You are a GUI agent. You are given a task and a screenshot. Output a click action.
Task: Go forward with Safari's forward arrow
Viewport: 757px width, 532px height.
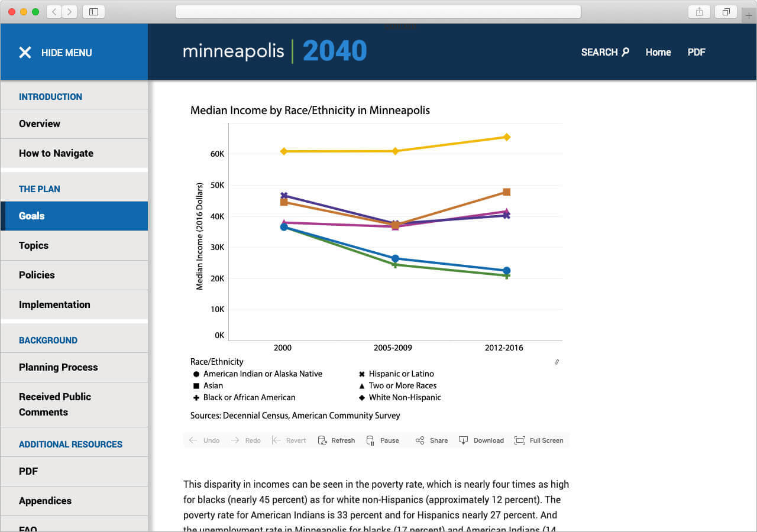point(70,11)
